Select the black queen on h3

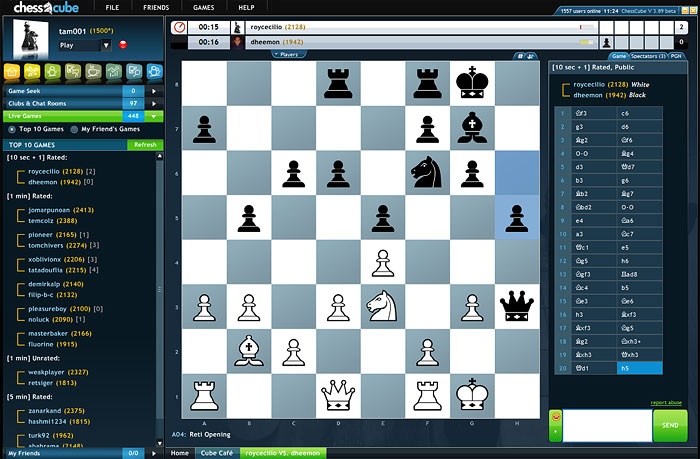click(517, 306)
